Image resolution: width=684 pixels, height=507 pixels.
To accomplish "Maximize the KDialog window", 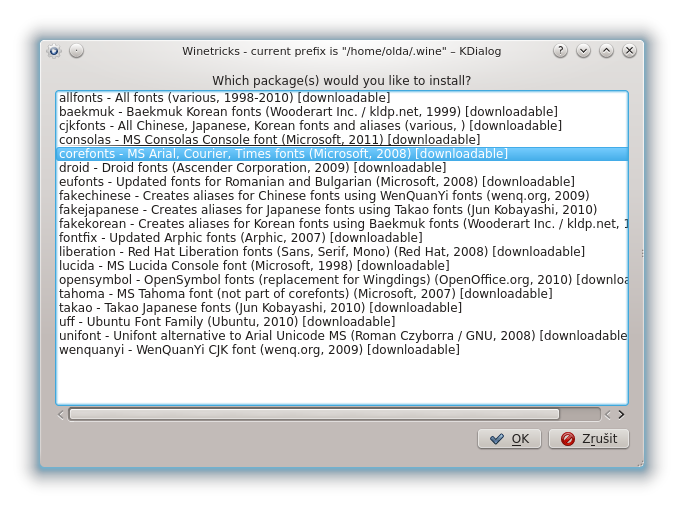I will (x=606, y=51).
